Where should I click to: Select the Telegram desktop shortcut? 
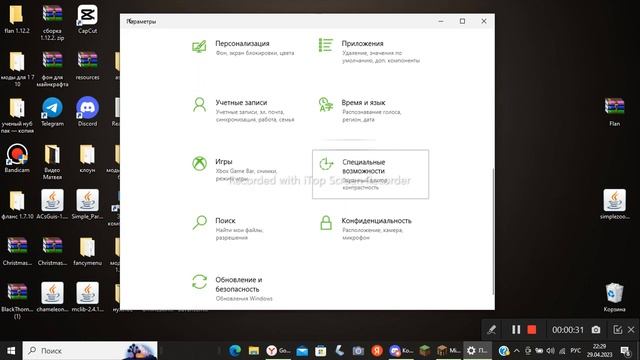click(52, 112)
